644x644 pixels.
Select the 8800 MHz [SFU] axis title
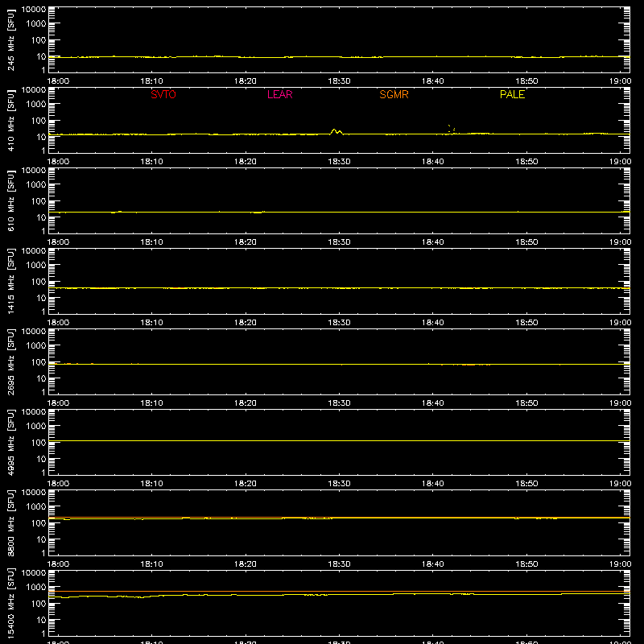coord(10,522)
